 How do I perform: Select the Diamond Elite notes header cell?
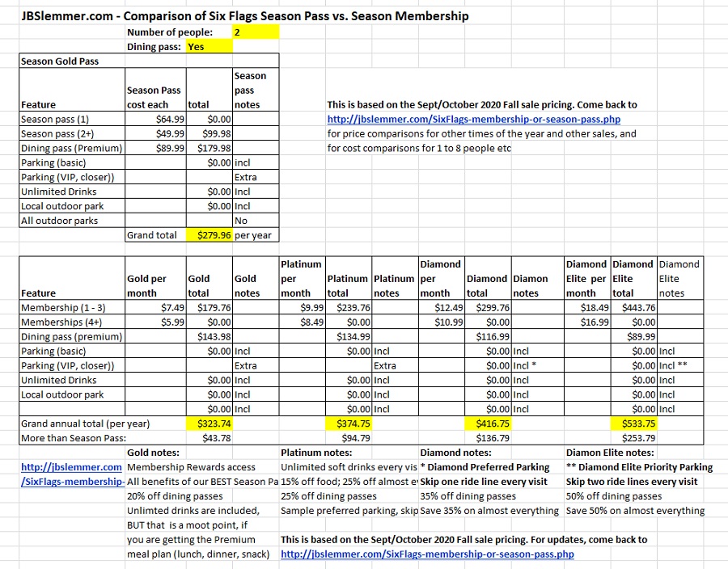680,278
